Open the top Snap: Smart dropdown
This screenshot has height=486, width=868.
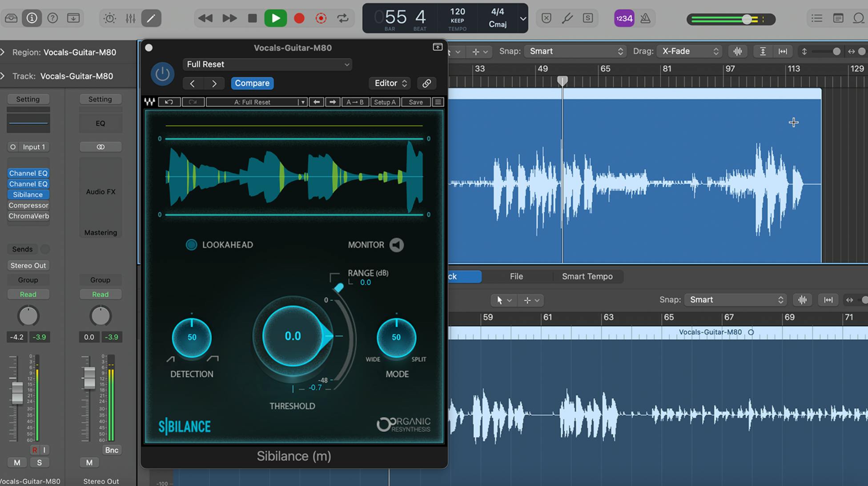tap(575, 51)
